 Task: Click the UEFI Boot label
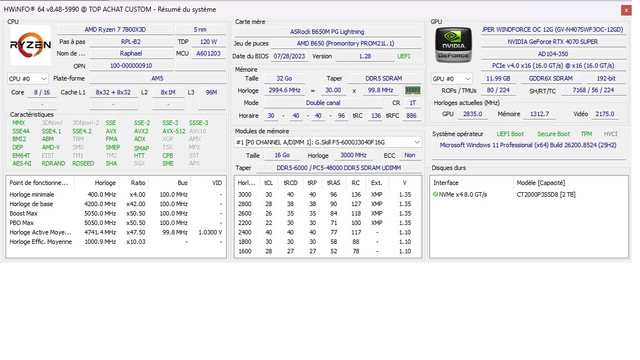pos(510,134)
